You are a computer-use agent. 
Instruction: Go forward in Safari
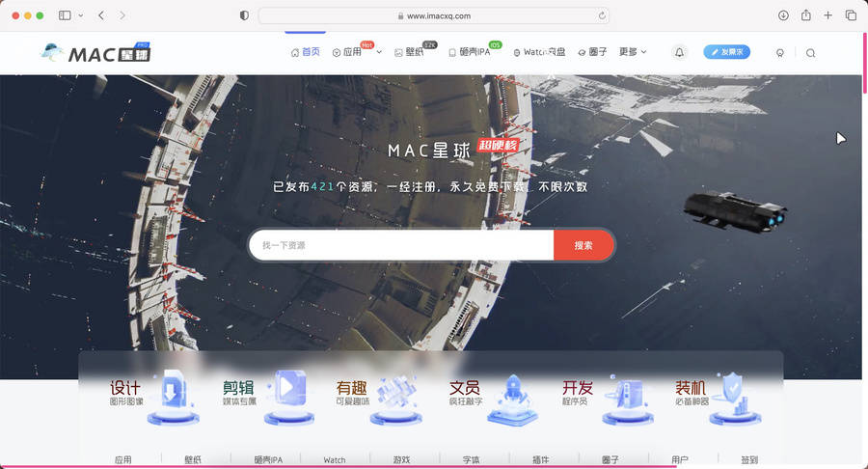[x=122, y=15]
